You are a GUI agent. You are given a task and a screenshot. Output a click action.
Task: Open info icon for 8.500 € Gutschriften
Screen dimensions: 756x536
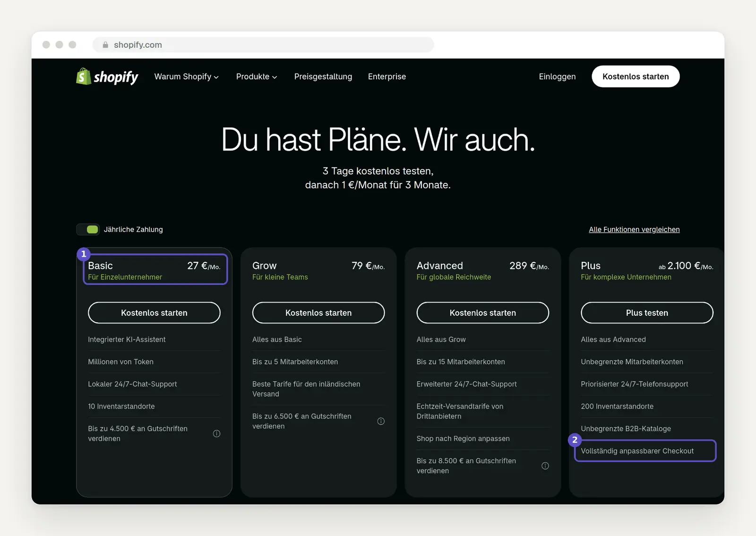[545, 466]
